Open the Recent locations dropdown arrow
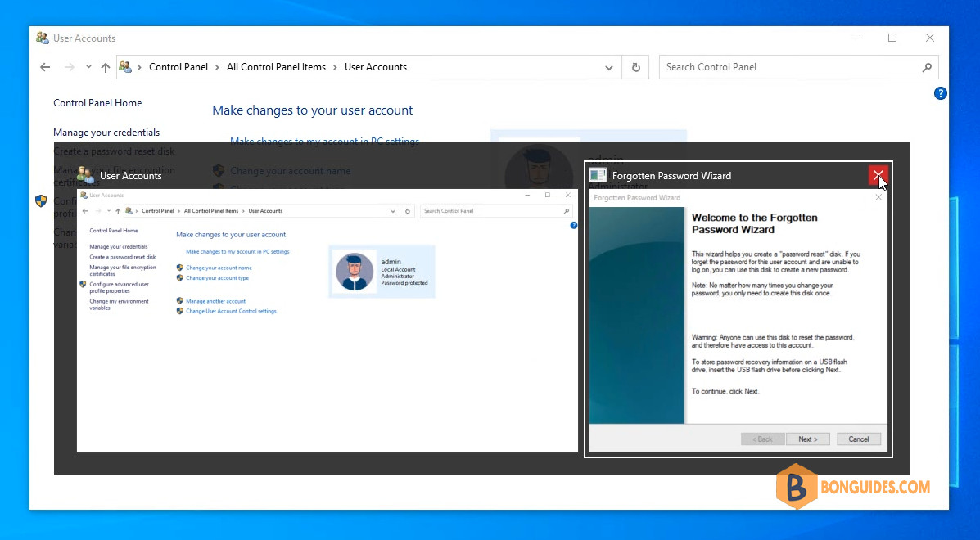This screenshot has height=540, width=980. tap(88, 67)
